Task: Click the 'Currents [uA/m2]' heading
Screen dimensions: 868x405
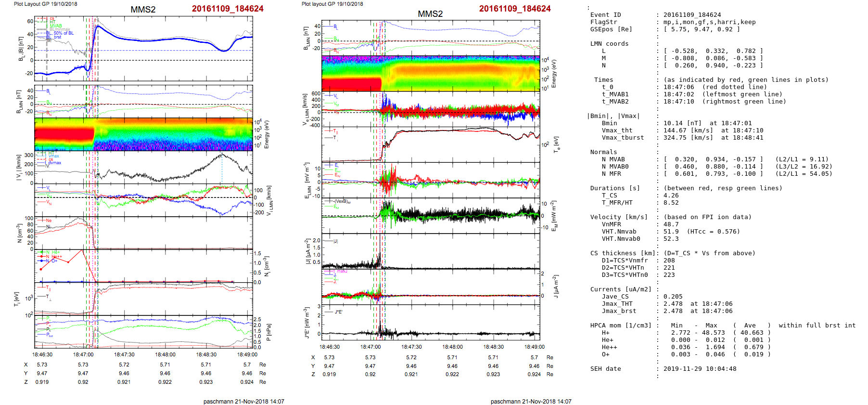Action: 621,289
